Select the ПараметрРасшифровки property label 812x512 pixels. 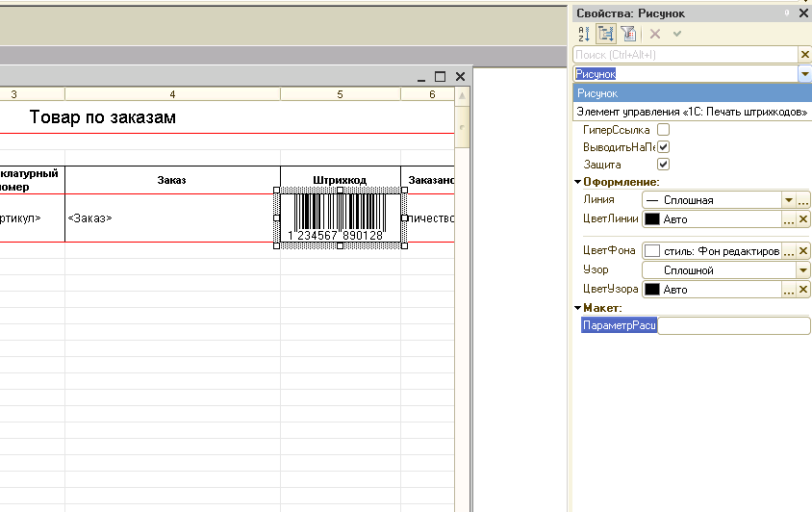click(619, 325)
